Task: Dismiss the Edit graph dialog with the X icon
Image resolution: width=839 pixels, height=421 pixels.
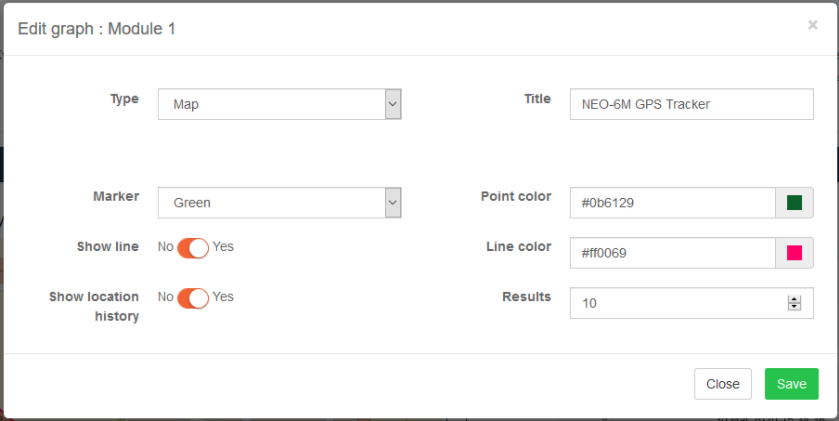Action: pos(812,25)
